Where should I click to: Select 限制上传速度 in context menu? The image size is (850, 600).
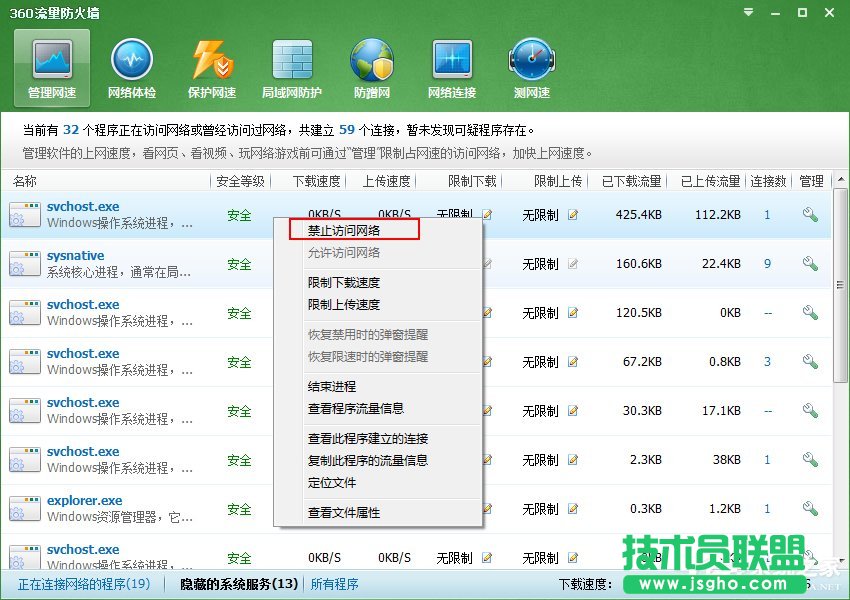click(344, 305)
